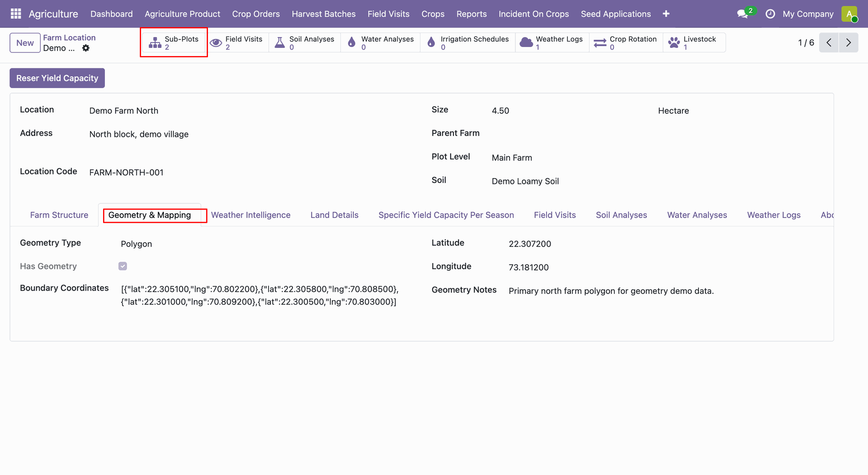Open Sub-Plots smart button

[x=174, y=43]
